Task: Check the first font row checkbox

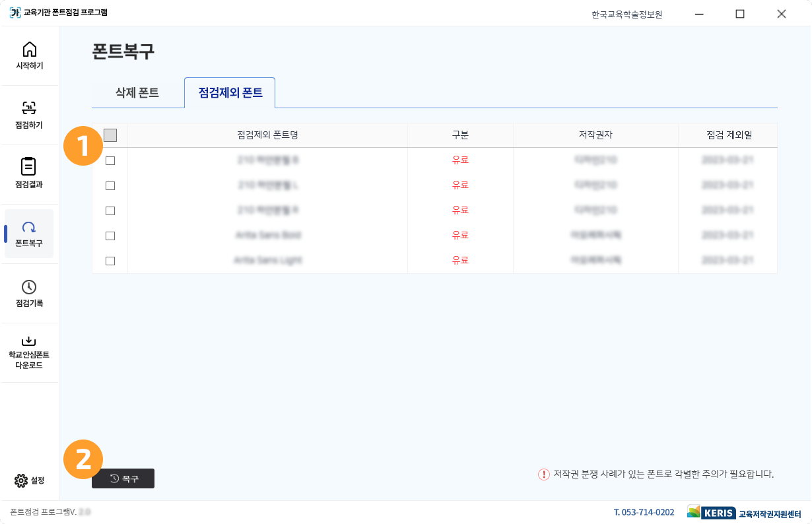Action: pyautogui.click(x=110, y=160)
